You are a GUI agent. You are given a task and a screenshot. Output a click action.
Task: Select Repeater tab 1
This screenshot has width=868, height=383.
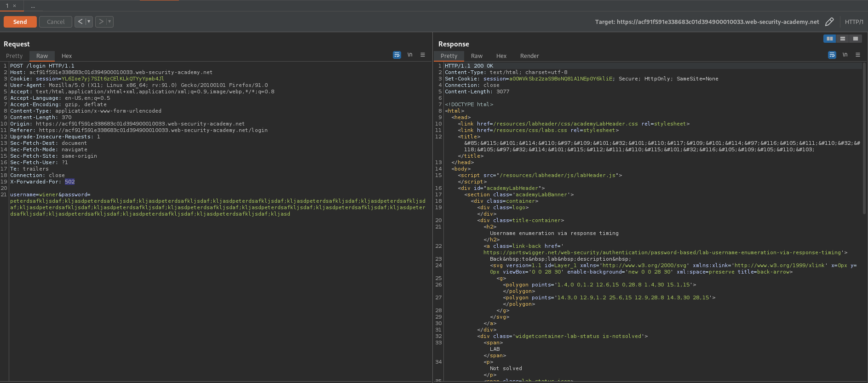[7, 6]
